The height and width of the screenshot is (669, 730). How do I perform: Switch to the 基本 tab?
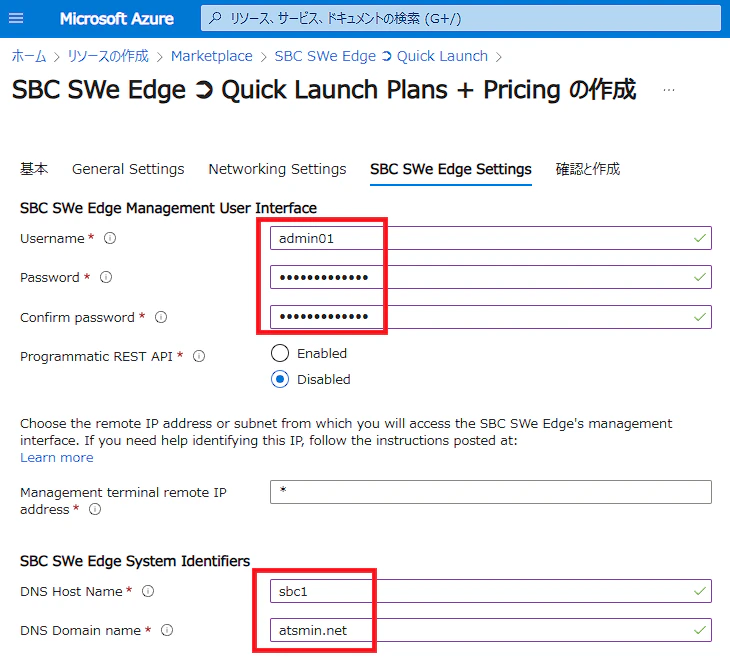(34, 169)
